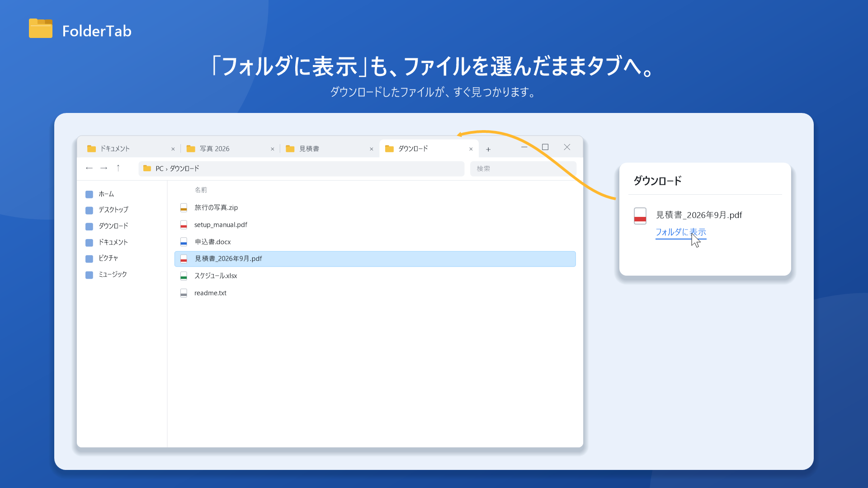The image size is (868, 488).
Task: Sort by the 名前 column header
Action: click(x=201, y=190)
